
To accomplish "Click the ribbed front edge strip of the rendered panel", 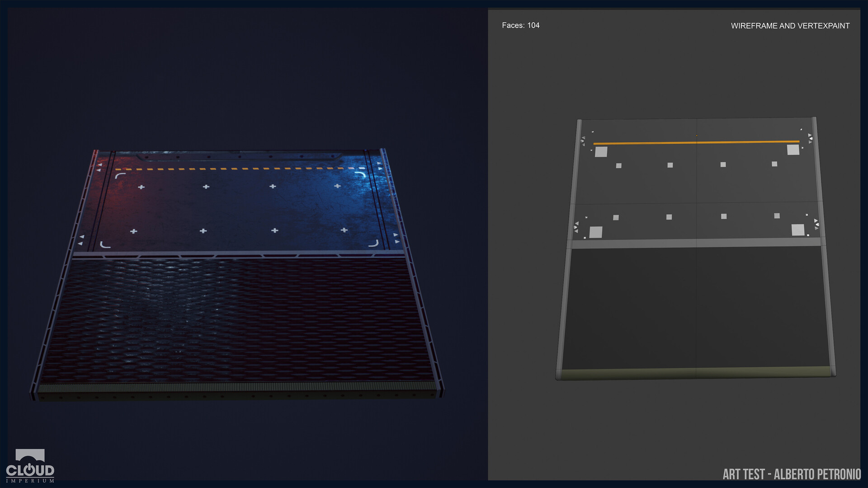I will pyautogui.click(x=240, y=387).
